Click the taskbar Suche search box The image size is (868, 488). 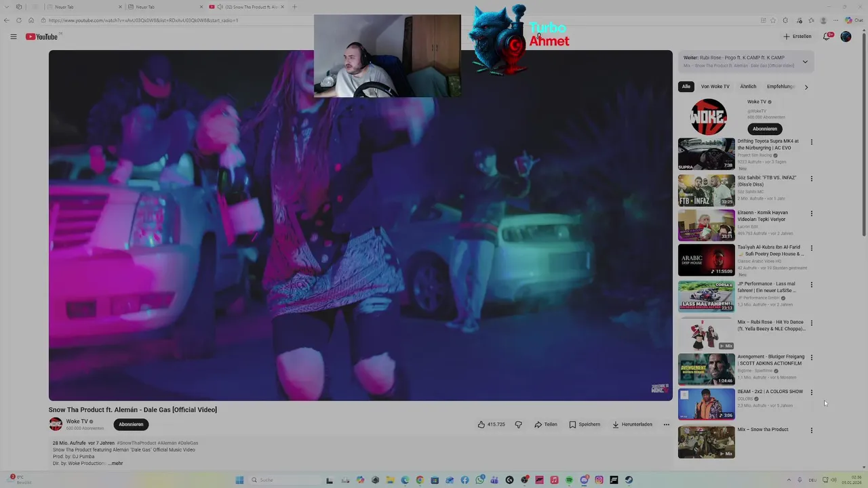click(x=283, y=480)
